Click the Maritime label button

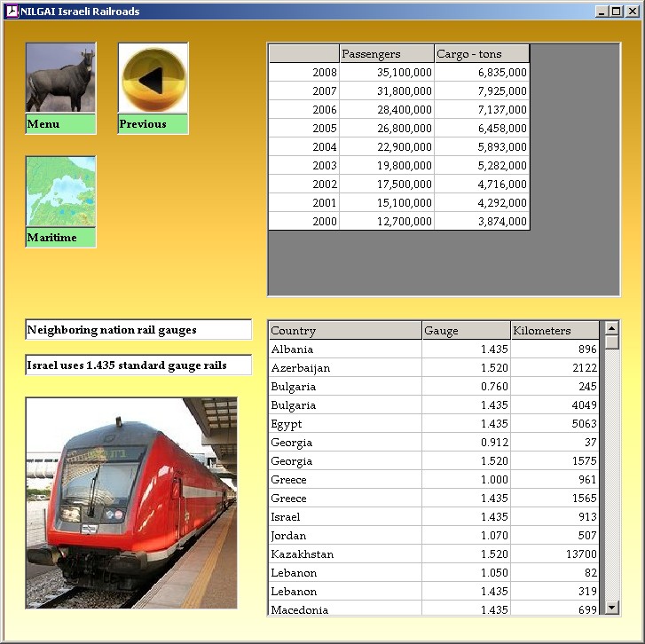[x=60, y=238]
